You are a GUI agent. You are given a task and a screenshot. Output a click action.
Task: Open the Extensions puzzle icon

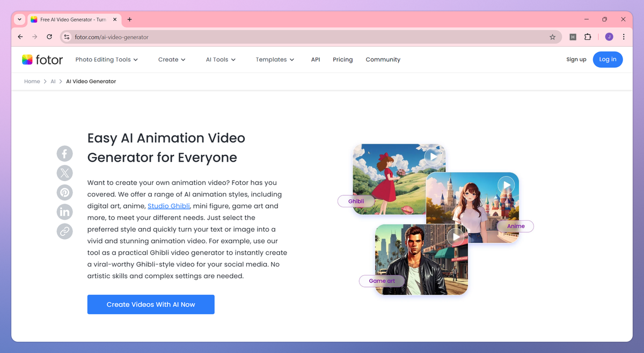click(588, 37)
